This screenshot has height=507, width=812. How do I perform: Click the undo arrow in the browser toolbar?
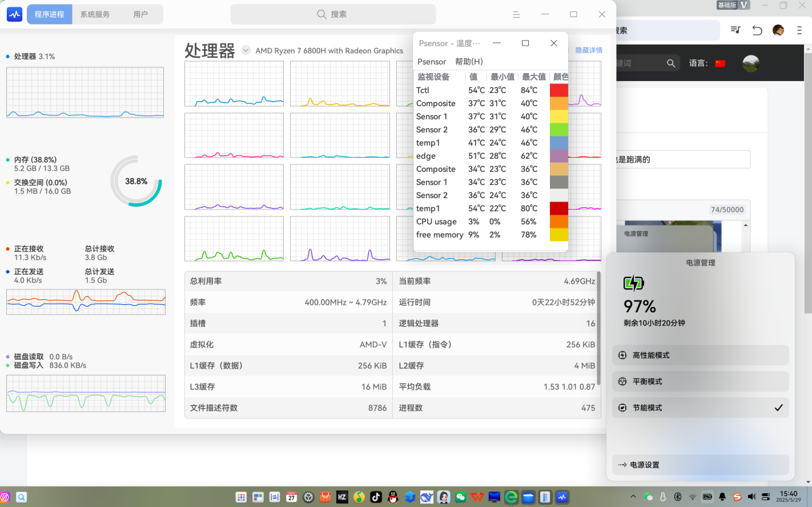point(757,30)
